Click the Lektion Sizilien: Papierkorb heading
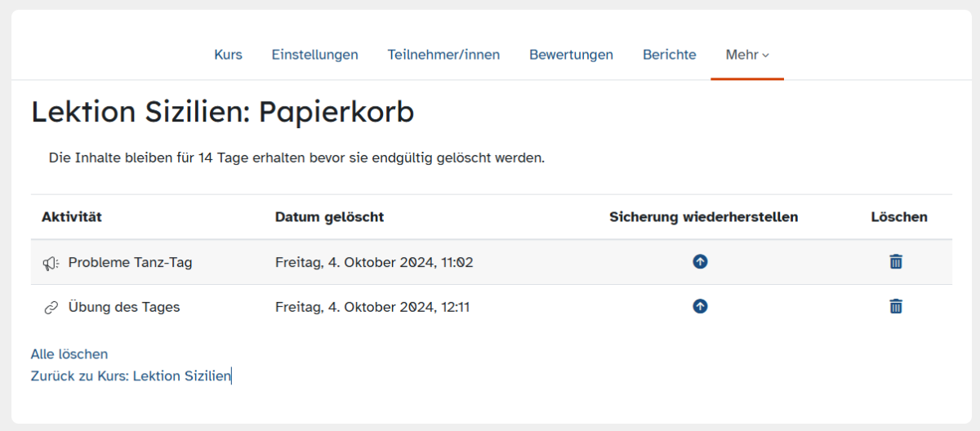 pyautogui.click(x=222, y=113)
